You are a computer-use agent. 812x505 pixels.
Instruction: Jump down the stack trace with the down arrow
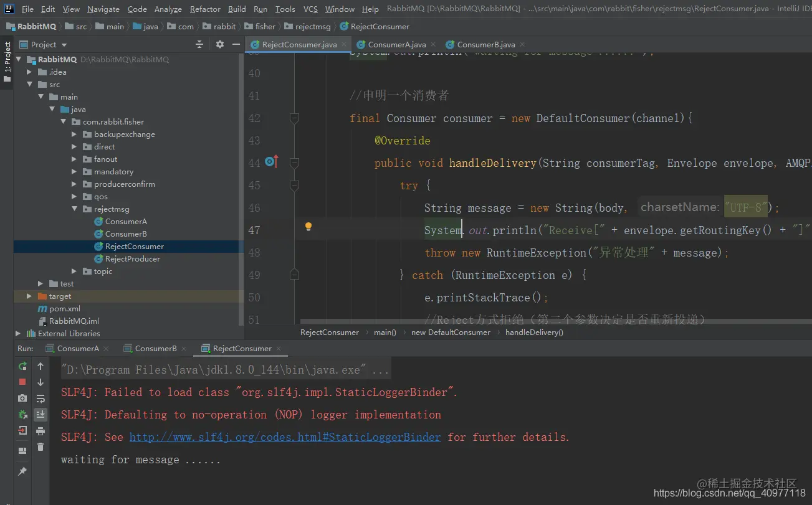41,382
